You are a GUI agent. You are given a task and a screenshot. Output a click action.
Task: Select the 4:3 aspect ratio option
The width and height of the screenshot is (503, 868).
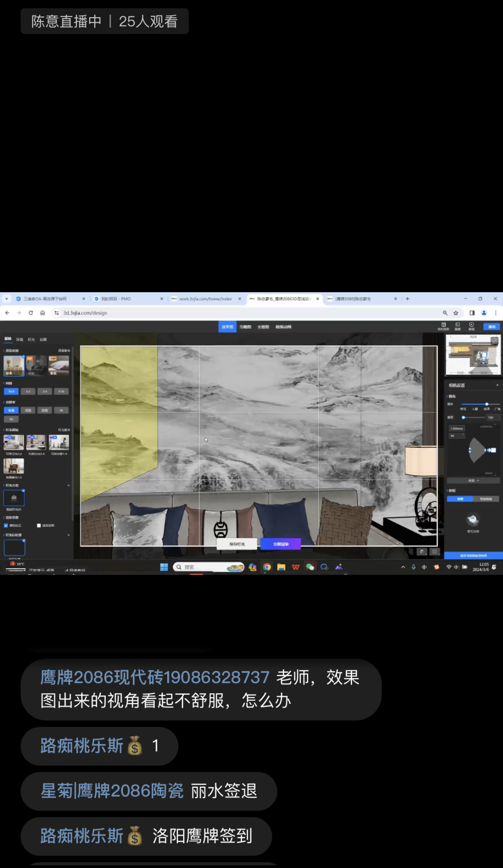(x=28, y=391)
